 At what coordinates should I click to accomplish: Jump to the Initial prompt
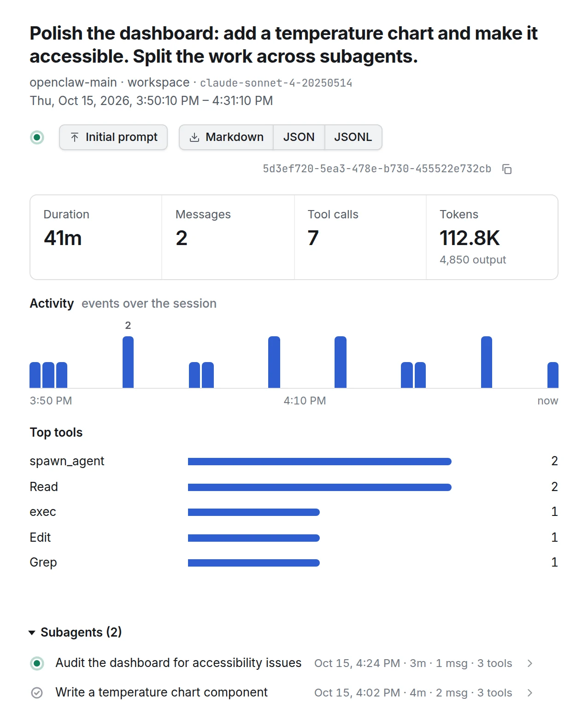113,137
